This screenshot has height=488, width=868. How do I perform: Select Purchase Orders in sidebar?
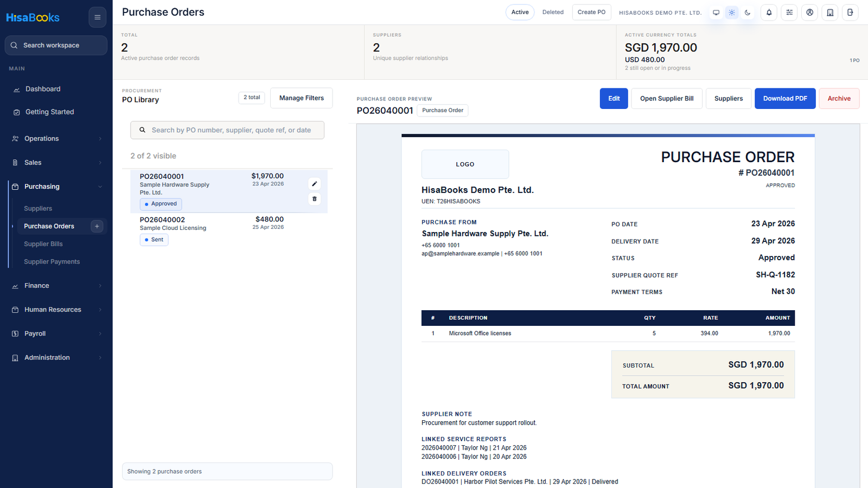click(49, 226)
